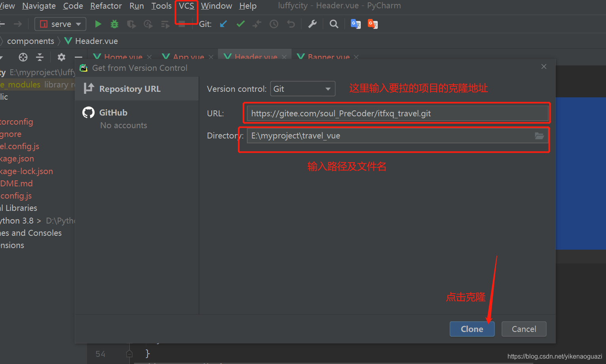Screen dimensions: 606x364
Task: Select the .editorconfig file in project tree
Action: coord(16,122)
